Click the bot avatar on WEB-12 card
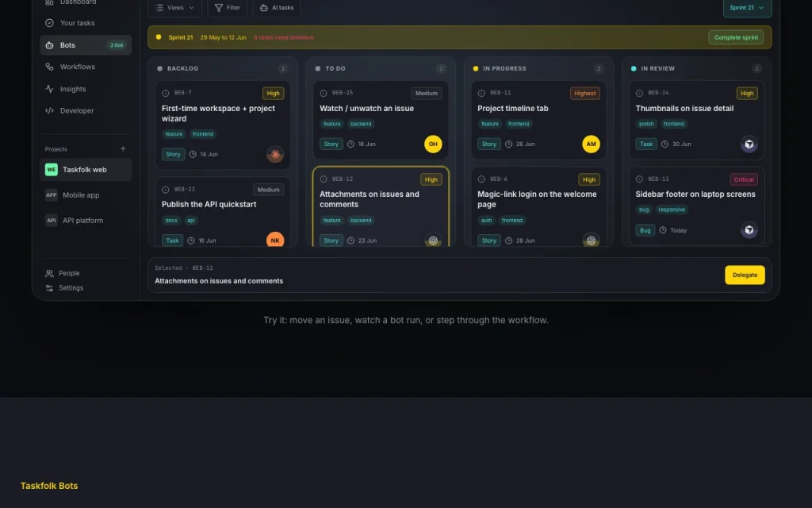Image resolution: width=812 pixels, height=508 pixels. (433, 240)
